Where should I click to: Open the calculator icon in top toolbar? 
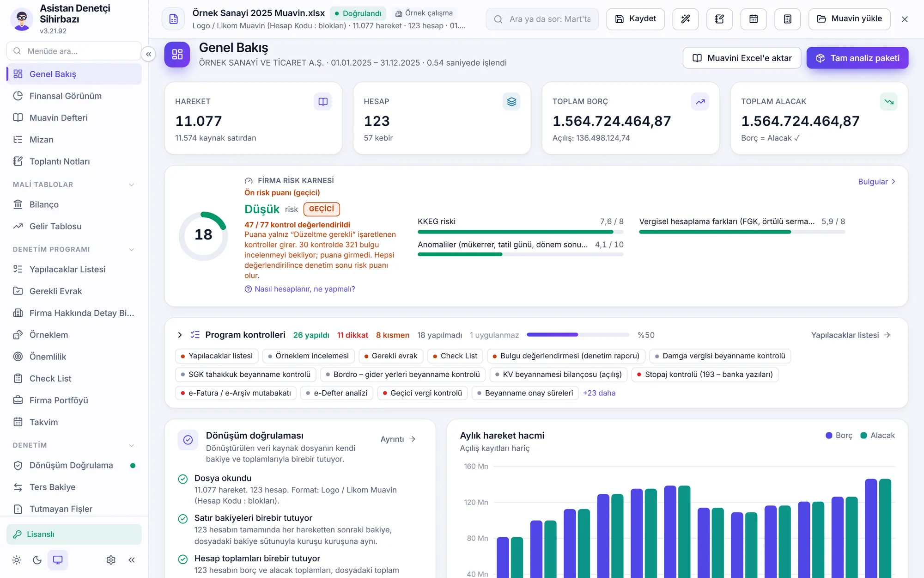(x=788, y=19)
